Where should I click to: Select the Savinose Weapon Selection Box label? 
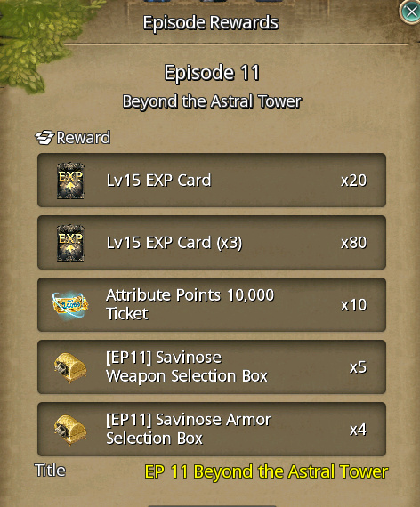[x=187, y=366]
